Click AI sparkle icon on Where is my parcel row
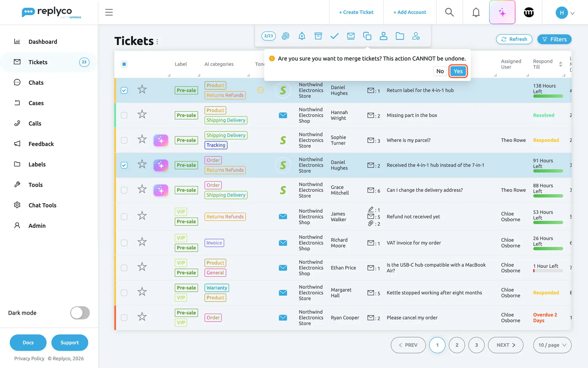The image size is (588, 368). 161,140
